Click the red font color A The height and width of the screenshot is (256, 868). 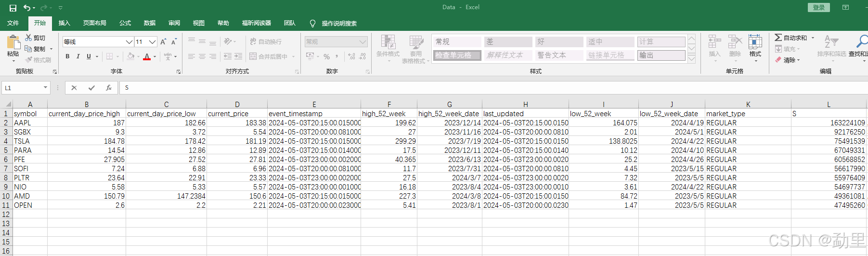(x=147, y=56)
